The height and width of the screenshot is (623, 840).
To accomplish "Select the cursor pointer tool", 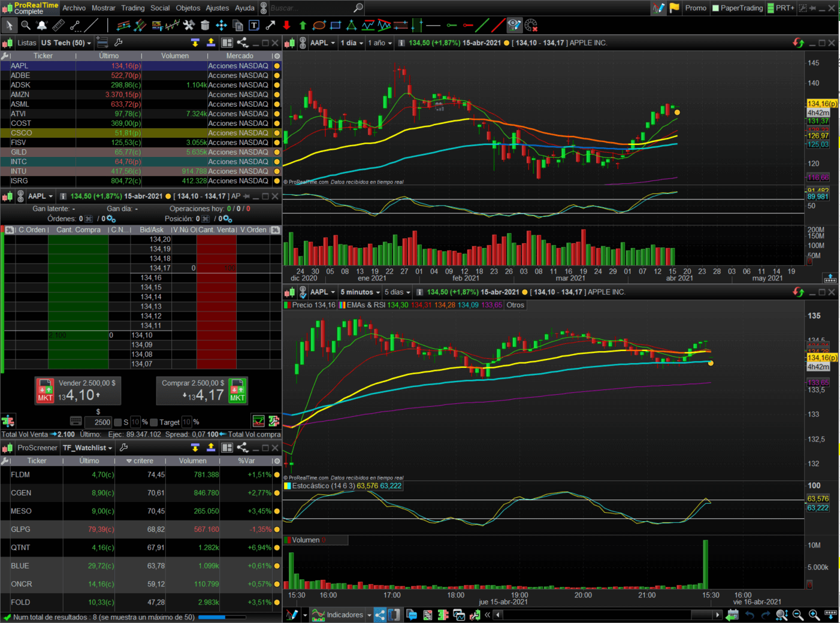I will (8, 25).
